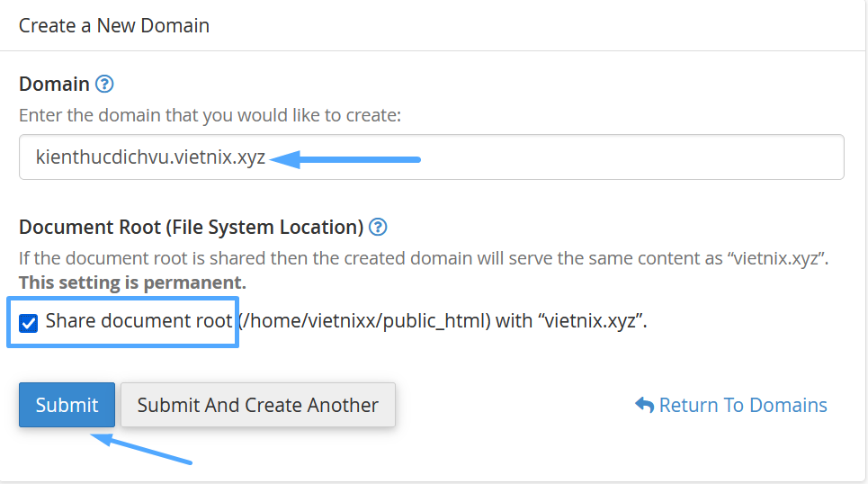Click the kienthucdichvu.vietnix.xyz text in the field
The width and height of the screenshot is (868, 484).
pyautogui.click(x=150, y=157)
